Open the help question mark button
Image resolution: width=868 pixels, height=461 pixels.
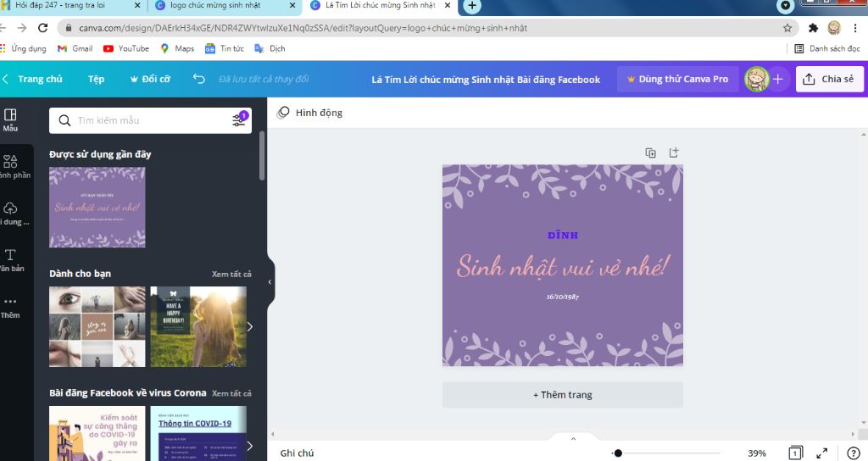[x=854, y=453]
